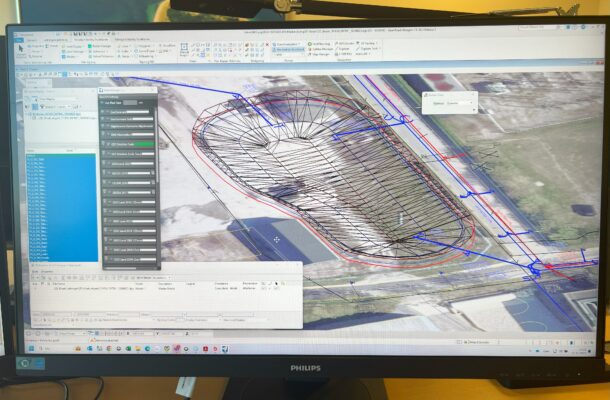
Task: Select the highlighted blue row in ribbon tool list
Action: pos(289,50)
